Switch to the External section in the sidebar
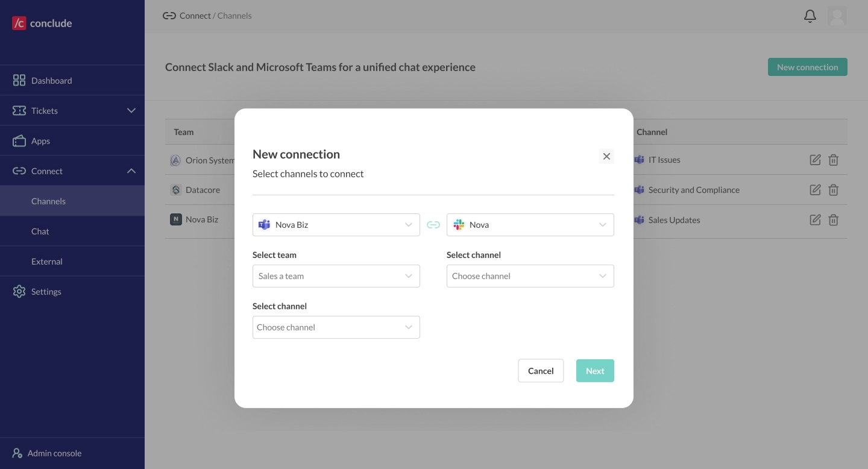This screenshot has width=868, height=469. [x=47, y=261]
